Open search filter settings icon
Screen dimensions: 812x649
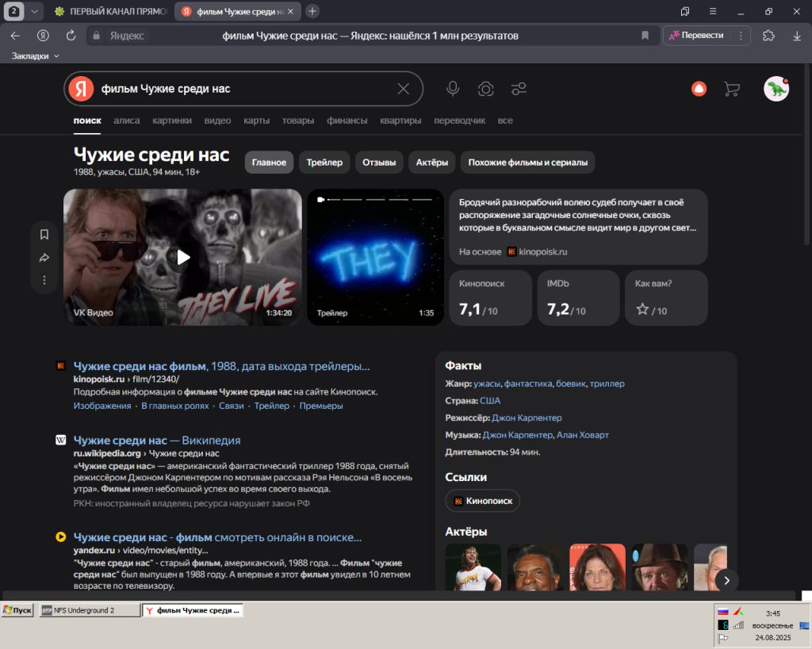click(x=519, y=89)
